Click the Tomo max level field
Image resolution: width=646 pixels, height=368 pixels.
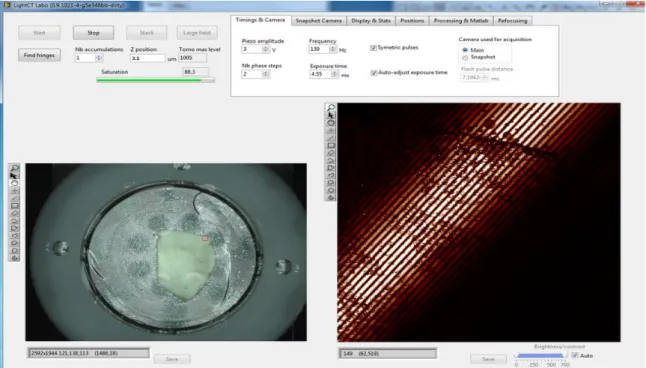192,58
